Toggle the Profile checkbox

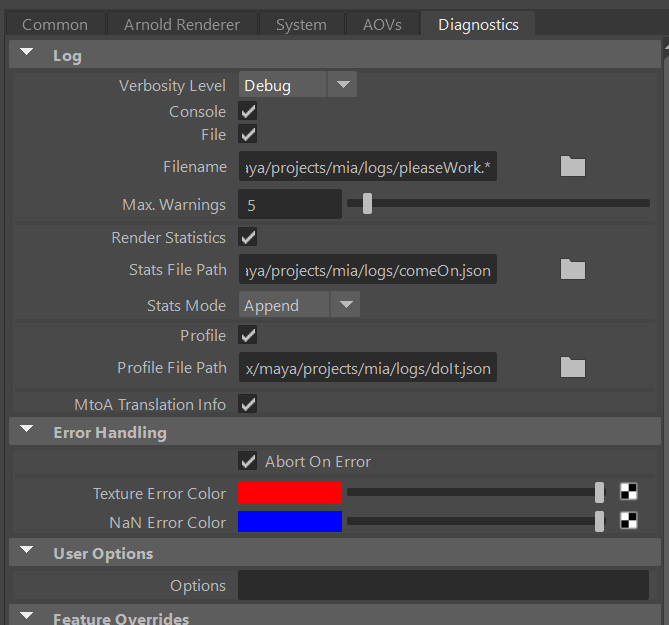[x=248, y=335]
